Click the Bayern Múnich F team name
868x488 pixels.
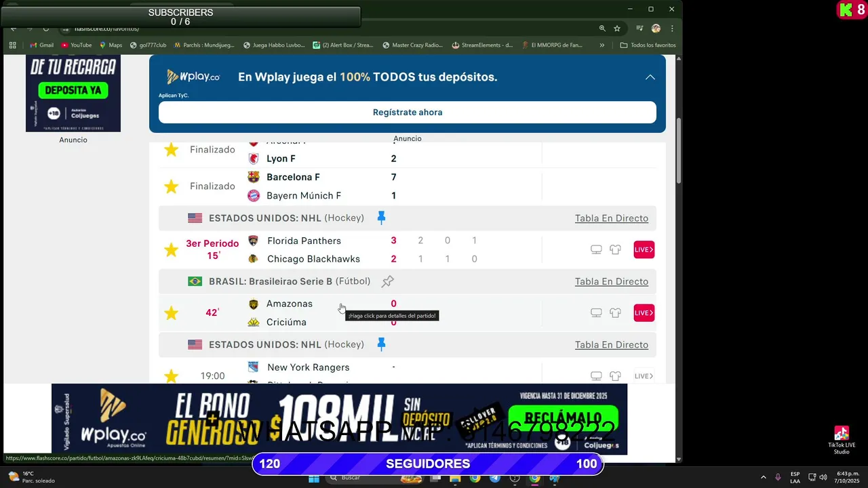pos(304,196)
